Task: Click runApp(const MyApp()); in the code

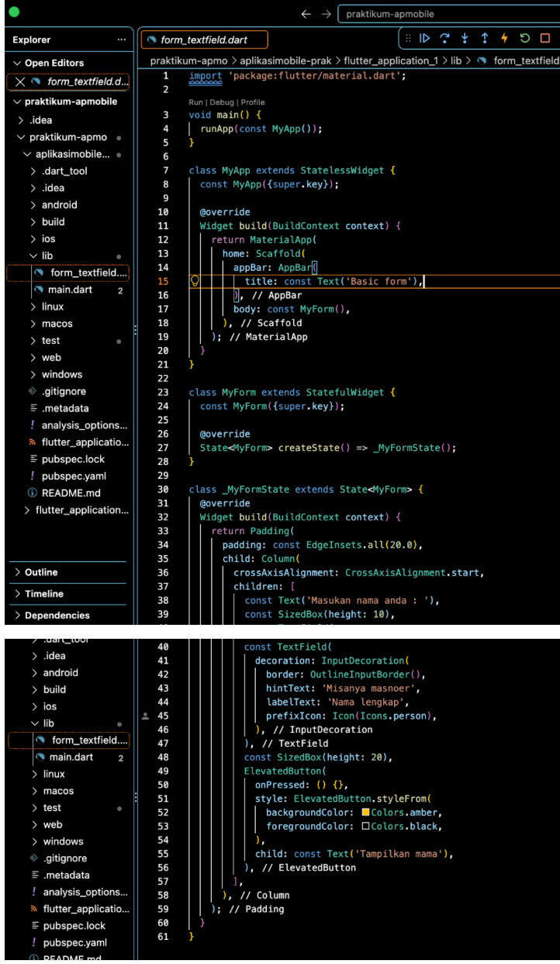Action: point(261,129)
